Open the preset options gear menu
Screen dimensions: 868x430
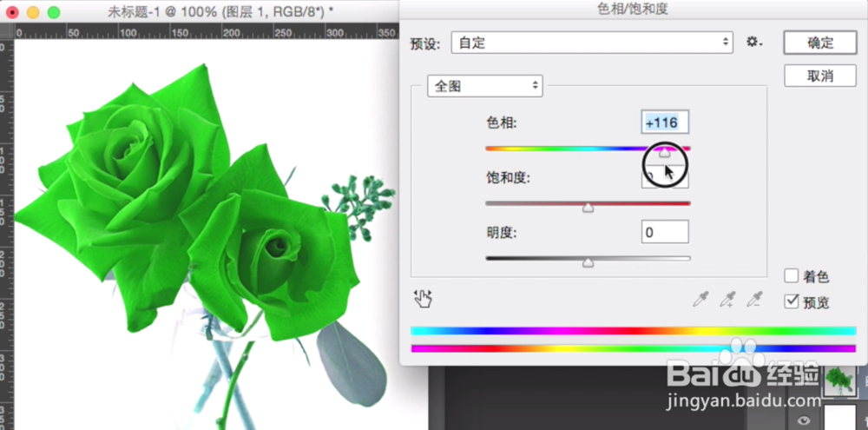click(x=754, y=42)
